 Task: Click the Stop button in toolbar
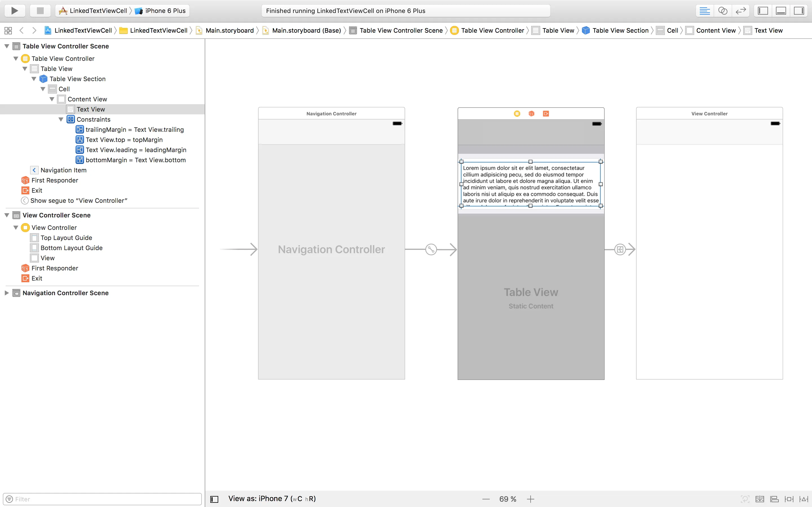coord(40,11)
